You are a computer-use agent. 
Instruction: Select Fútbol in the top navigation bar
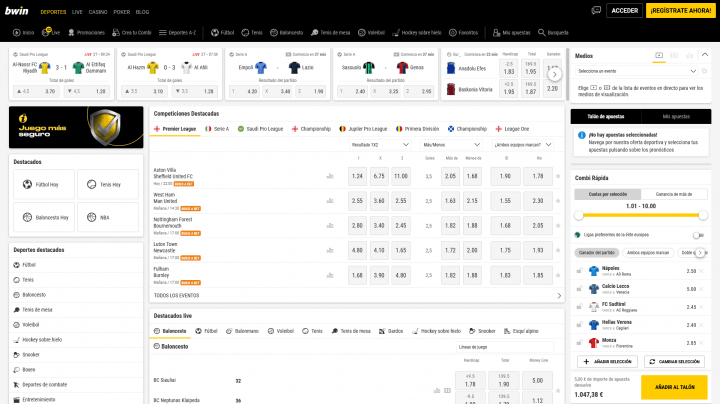coord(223,33)
